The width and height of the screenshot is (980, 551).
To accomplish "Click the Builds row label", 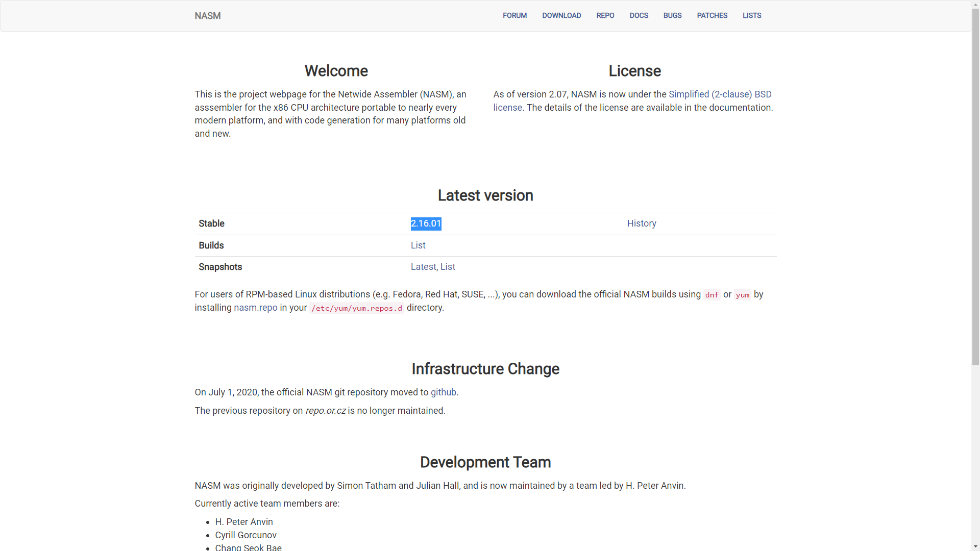I will click(211, 245).
